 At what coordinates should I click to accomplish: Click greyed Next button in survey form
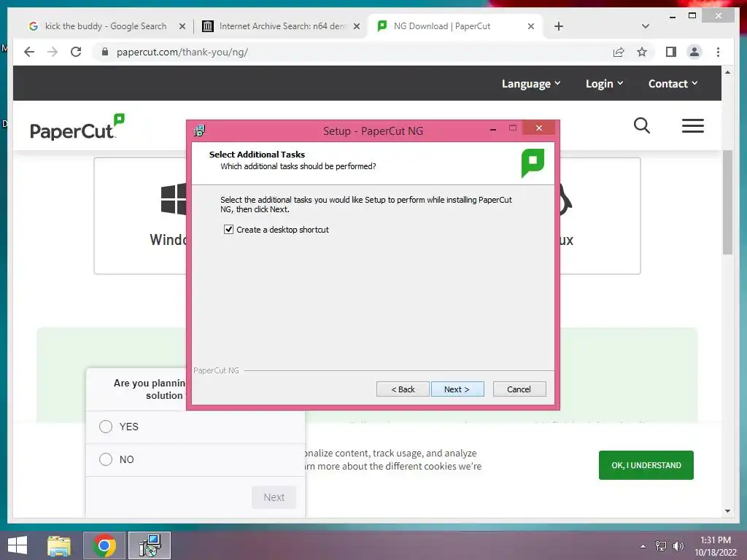(x=274, y=497)
